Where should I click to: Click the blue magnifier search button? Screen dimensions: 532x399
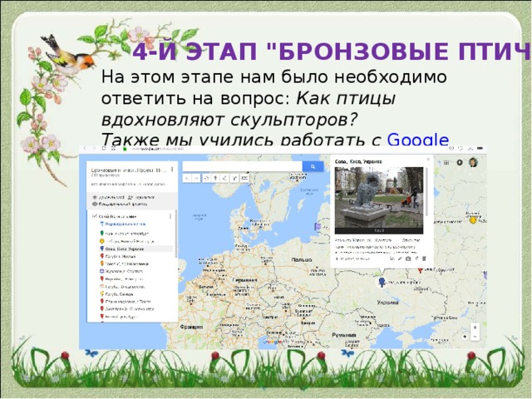pyautogui.click(x=313, y=166)
